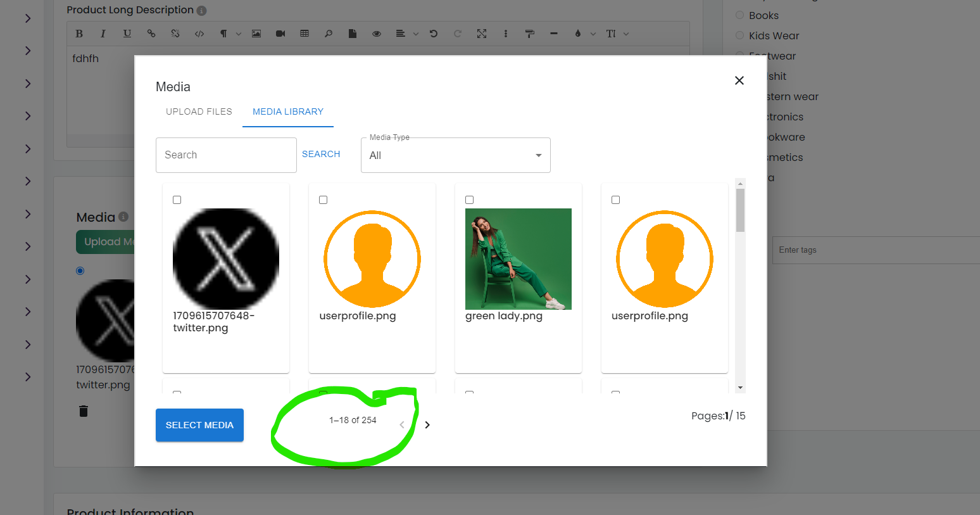Click the file name green lady.png
The height and width of the screenshot is (515, 980).
504,316
